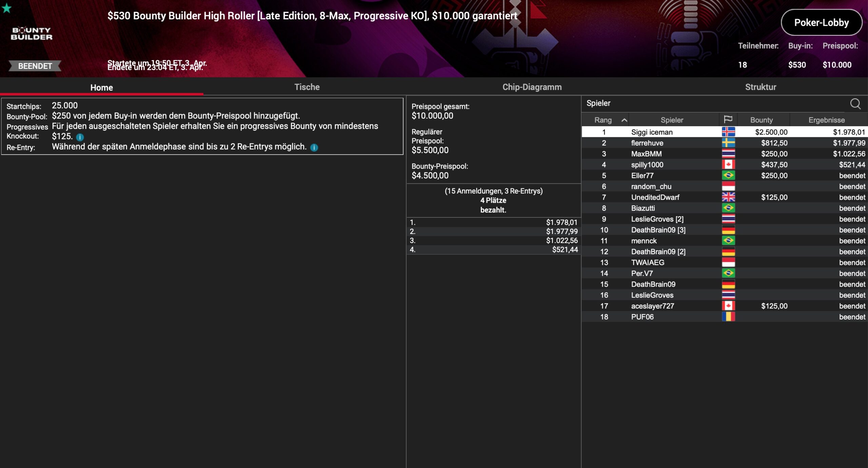868x468 pixels.
Task: Click PUF06's Romanian flag icon
Action: click(728, 317)
